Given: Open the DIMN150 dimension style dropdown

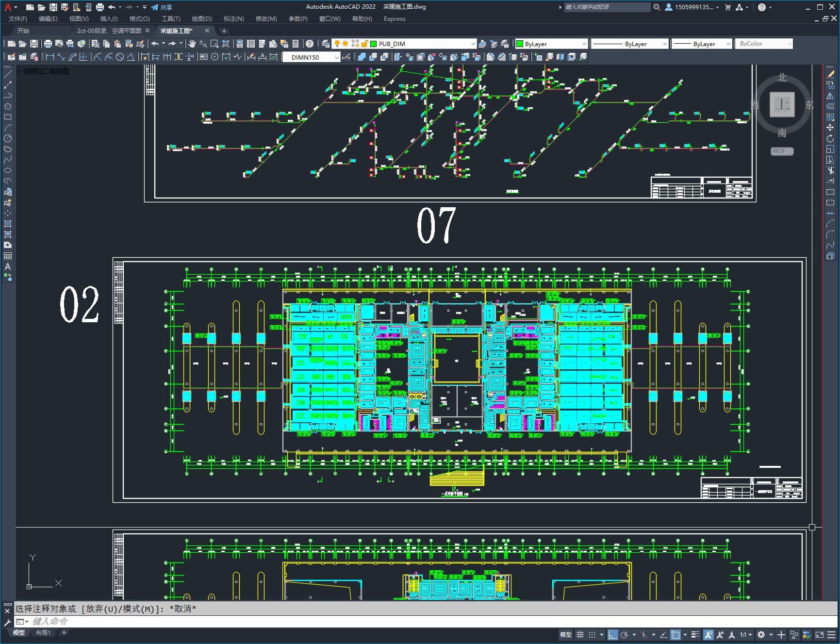Looking at the screenshot, I should click(x=311, y=57).
